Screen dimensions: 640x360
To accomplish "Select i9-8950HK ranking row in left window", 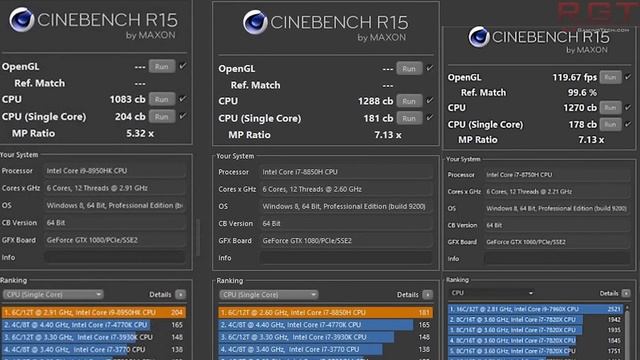I will pos(94,312).
